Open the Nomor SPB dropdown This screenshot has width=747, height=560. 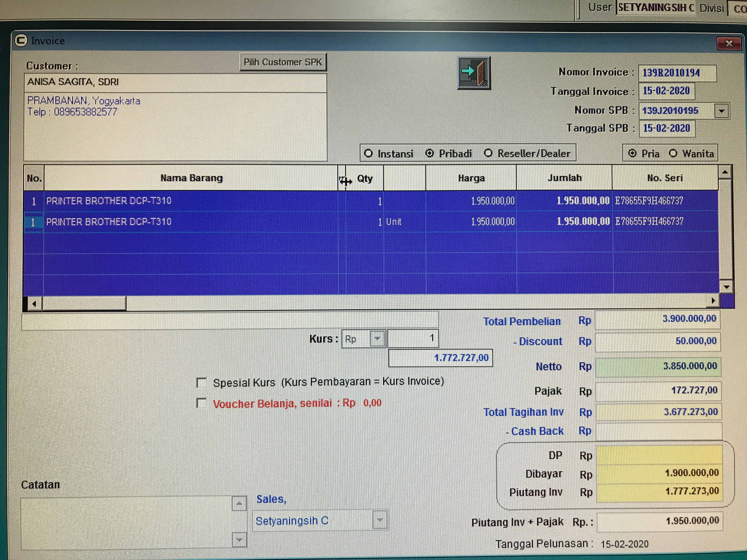click(x=721, y=111)
